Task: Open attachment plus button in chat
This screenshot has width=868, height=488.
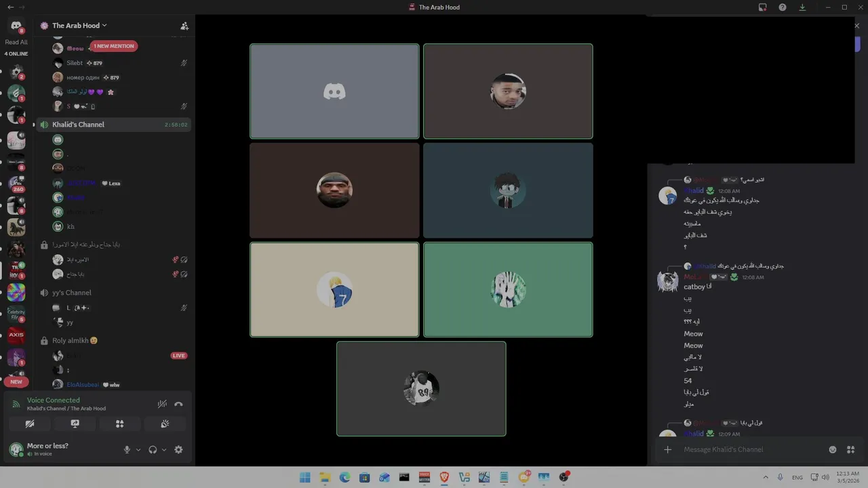Action: coord(668,449)
